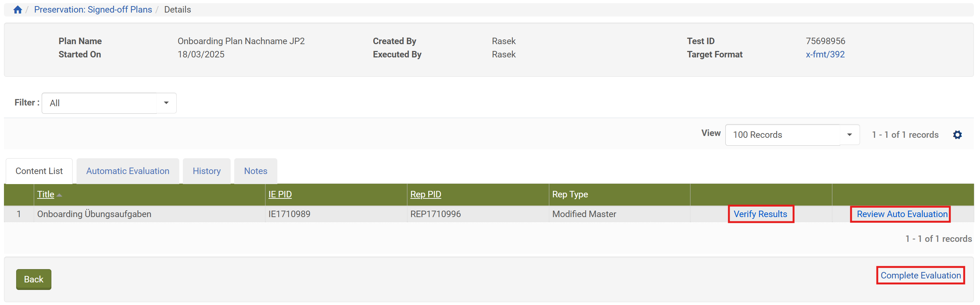Viewport: 980px width, 305px height.
Task: Open the table settings gear icon
Action: [x=957, y=135]
